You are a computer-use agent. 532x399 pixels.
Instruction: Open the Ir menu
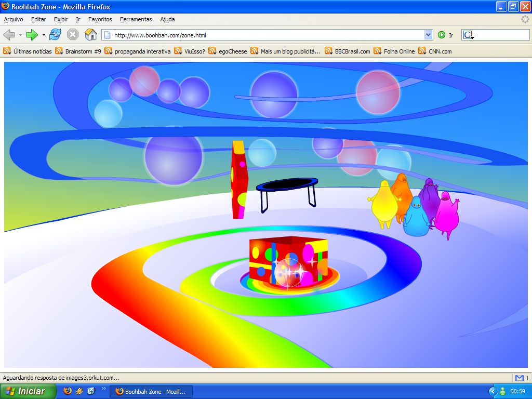coord(78,19)
